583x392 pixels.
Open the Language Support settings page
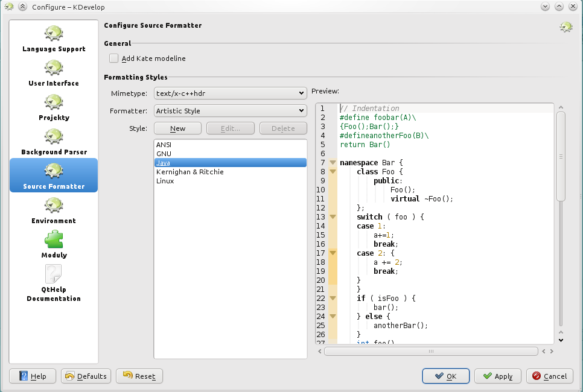(x=54, y=39)
